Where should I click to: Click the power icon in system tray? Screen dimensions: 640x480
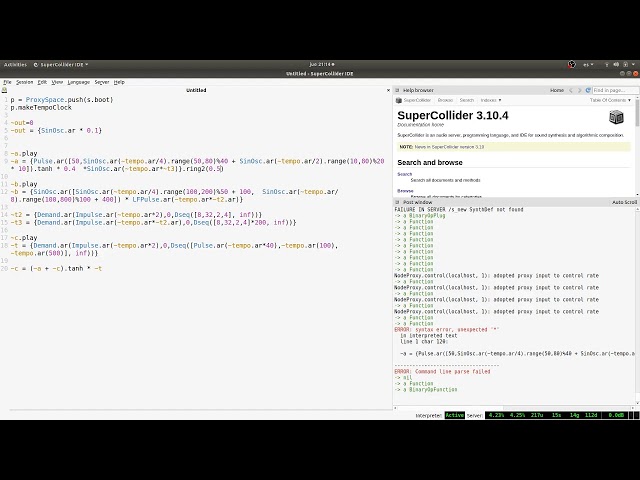(625, 64)
